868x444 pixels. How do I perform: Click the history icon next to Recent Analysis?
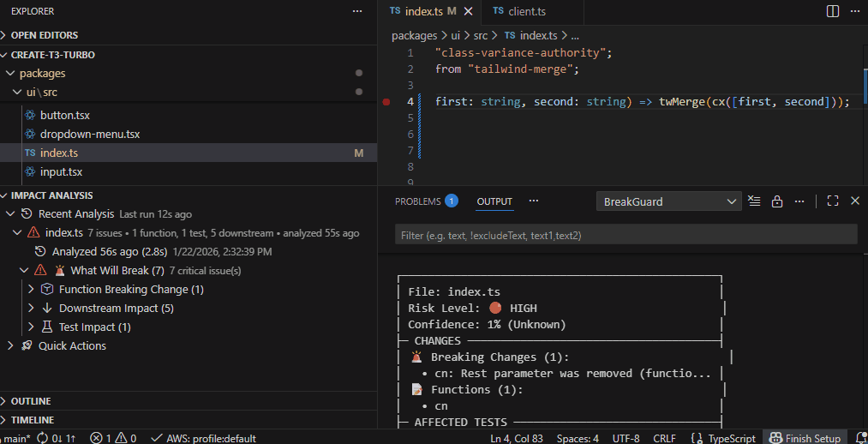coord(26,213)
